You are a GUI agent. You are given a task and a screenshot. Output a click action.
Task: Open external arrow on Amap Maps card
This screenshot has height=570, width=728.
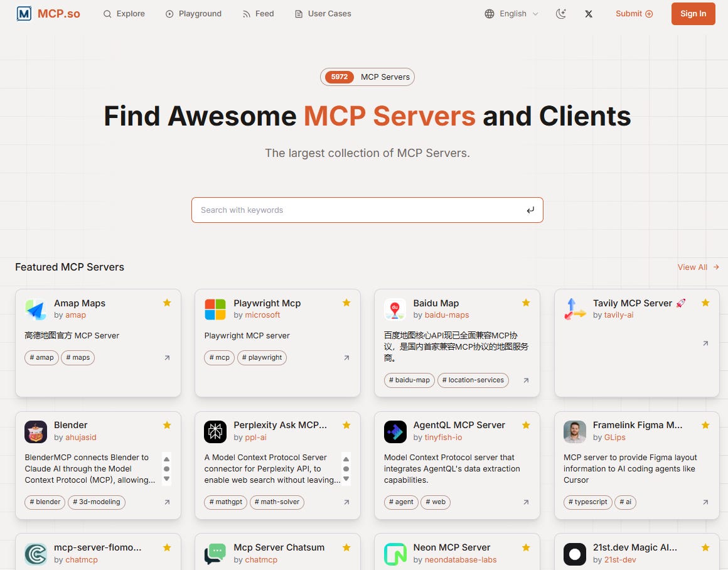tap(167, 358)
